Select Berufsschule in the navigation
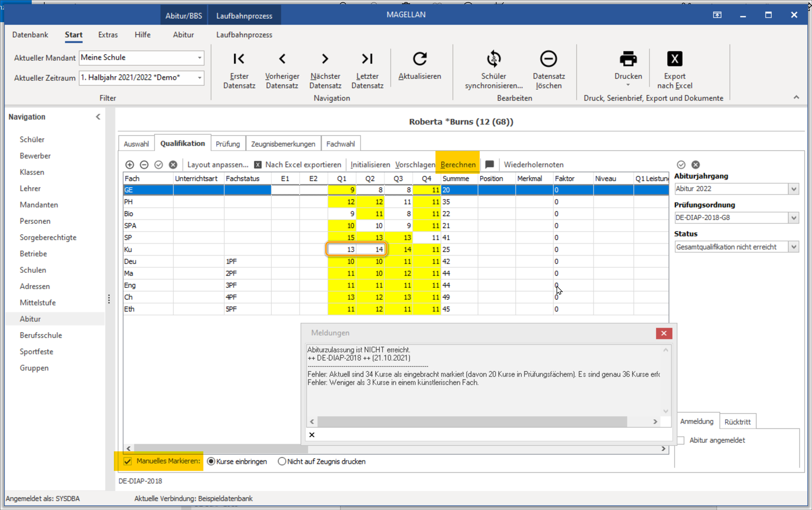The height and width of the screenshot is (510, 812). [41, 335]
